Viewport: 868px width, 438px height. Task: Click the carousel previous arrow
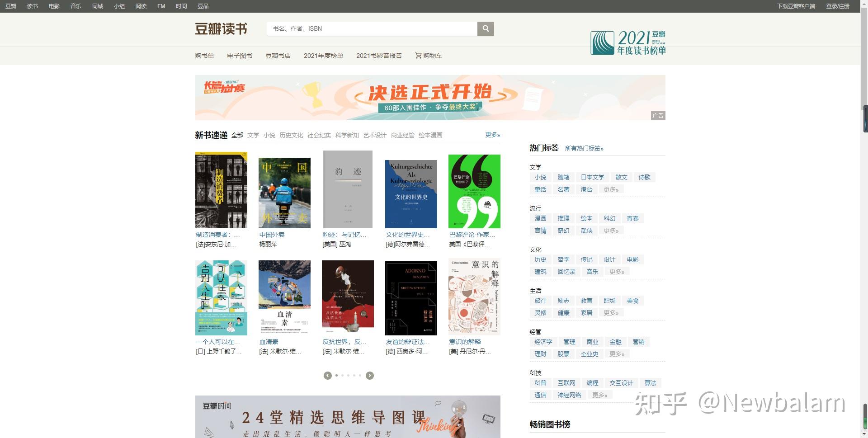pos(327,375)
